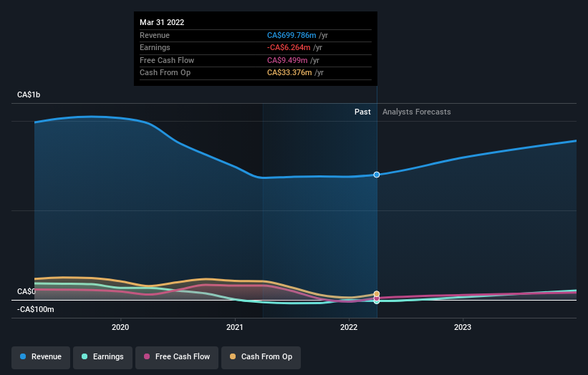This screenshot has height=375, width=588.
Task: Select the blue revenue data point marker
Action: pyautogui.click(x=377, y=175)
